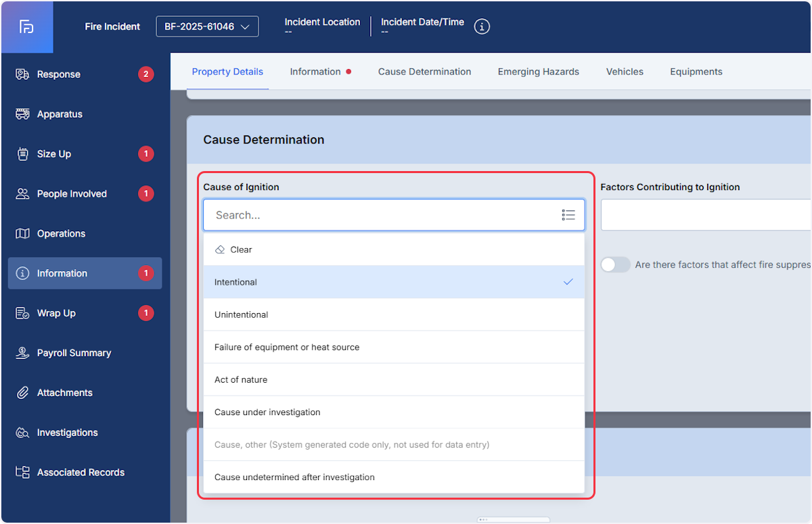
Task: Switch to Emerging Hazards tab
Action: pos(538,72)
